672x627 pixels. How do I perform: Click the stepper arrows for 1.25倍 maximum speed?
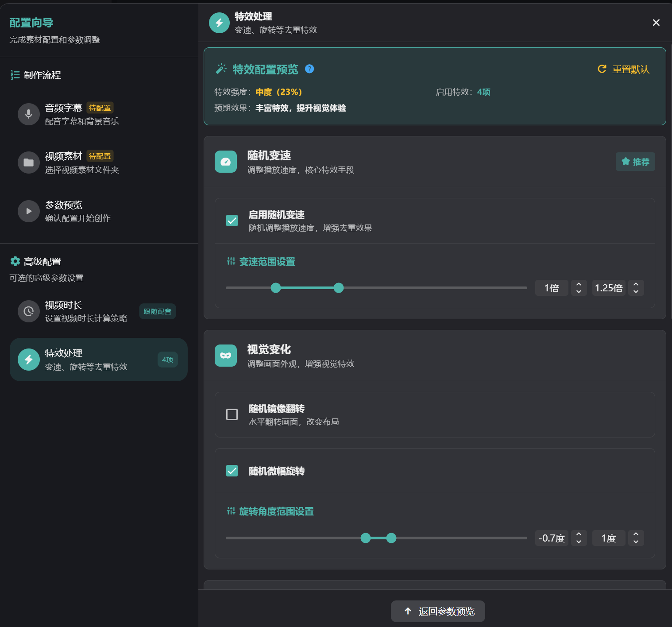coord(636,288)
